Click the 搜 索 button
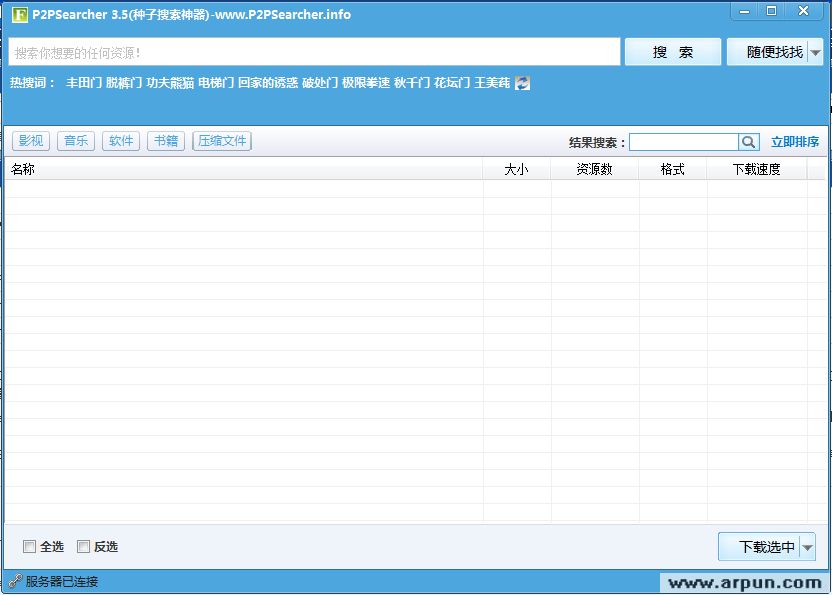The image size is (832, 595). click(672, 52)
